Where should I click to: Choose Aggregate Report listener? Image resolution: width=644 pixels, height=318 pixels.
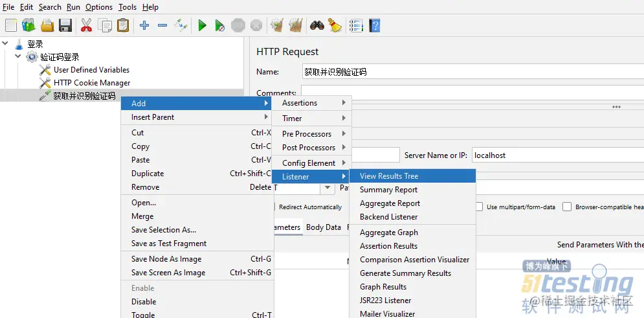(x=412, y=203)
